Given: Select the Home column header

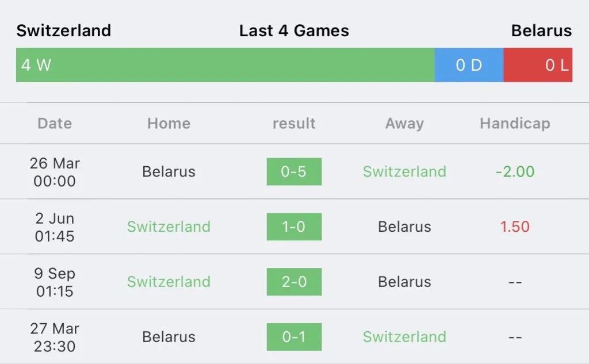Looking at the screenshot, I should (x=169, y=124).
